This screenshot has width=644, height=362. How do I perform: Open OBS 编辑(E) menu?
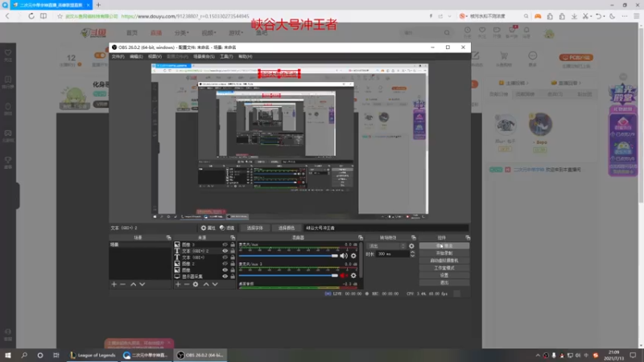(136, 56)
